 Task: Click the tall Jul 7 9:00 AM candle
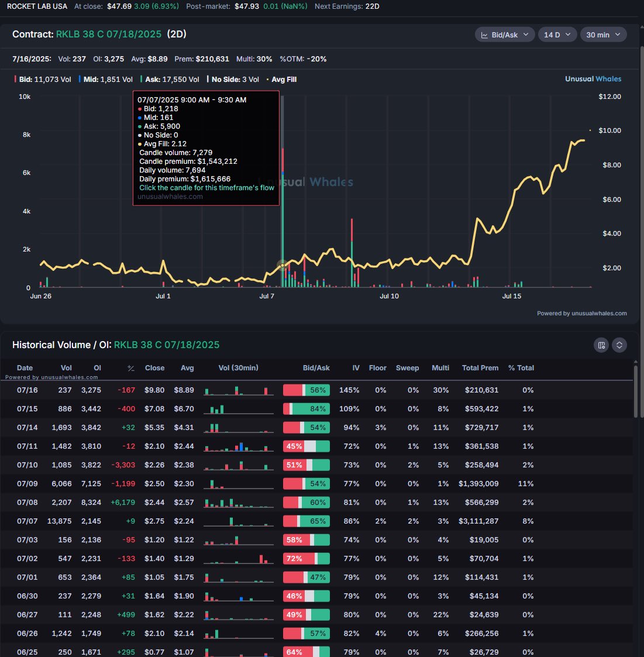coord(283,218)
